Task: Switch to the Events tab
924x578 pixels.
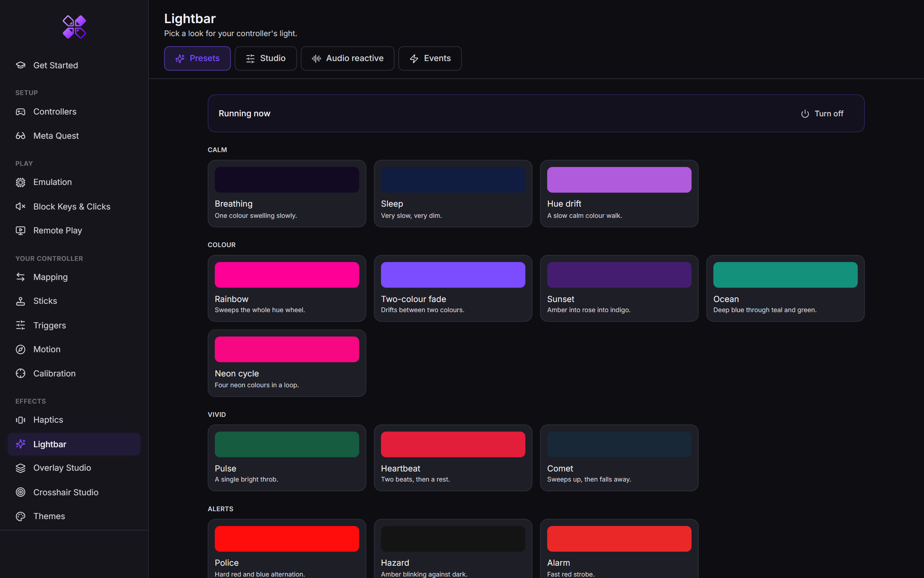Action: point(430,59)
